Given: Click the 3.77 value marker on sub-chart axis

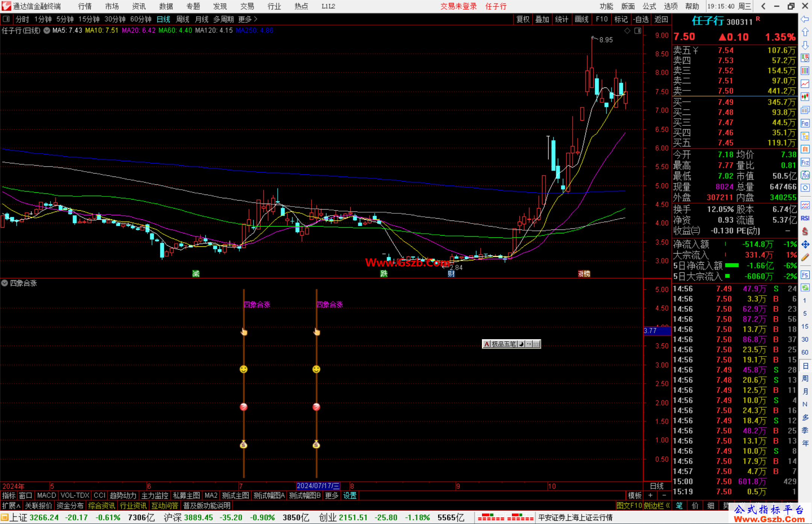Looking at the screenshot, I should pos(657,331).
